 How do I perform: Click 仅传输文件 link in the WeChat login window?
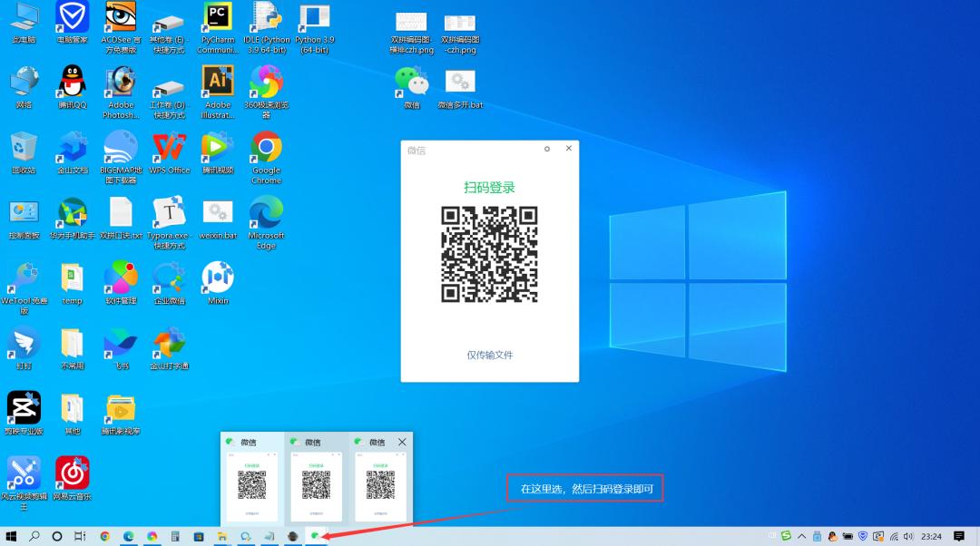489,356
